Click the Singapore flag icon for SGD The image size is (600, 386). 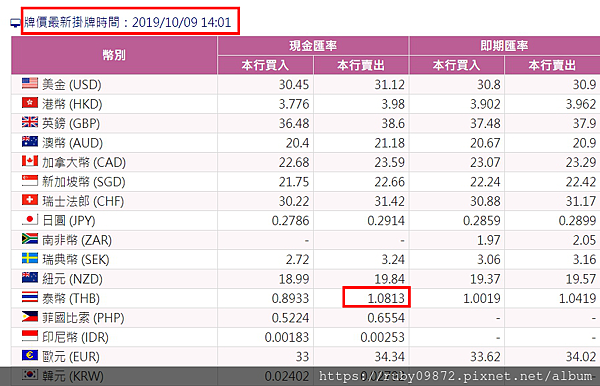30,180
